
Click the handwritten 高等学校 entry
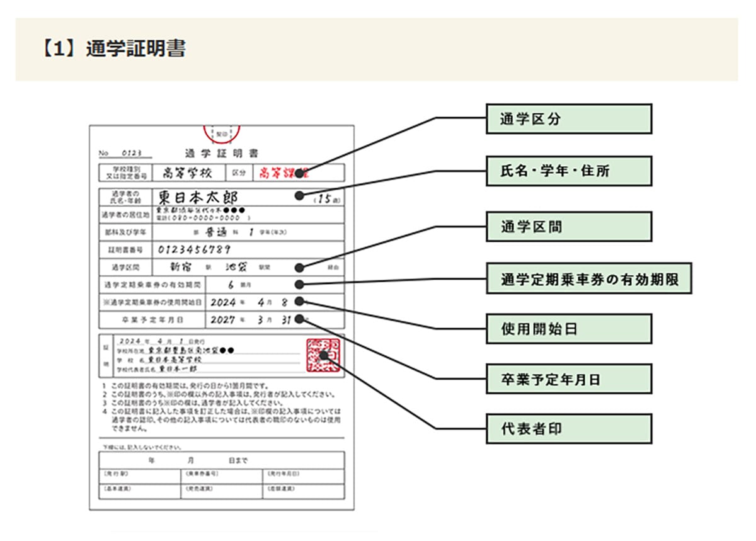[188, 173]
